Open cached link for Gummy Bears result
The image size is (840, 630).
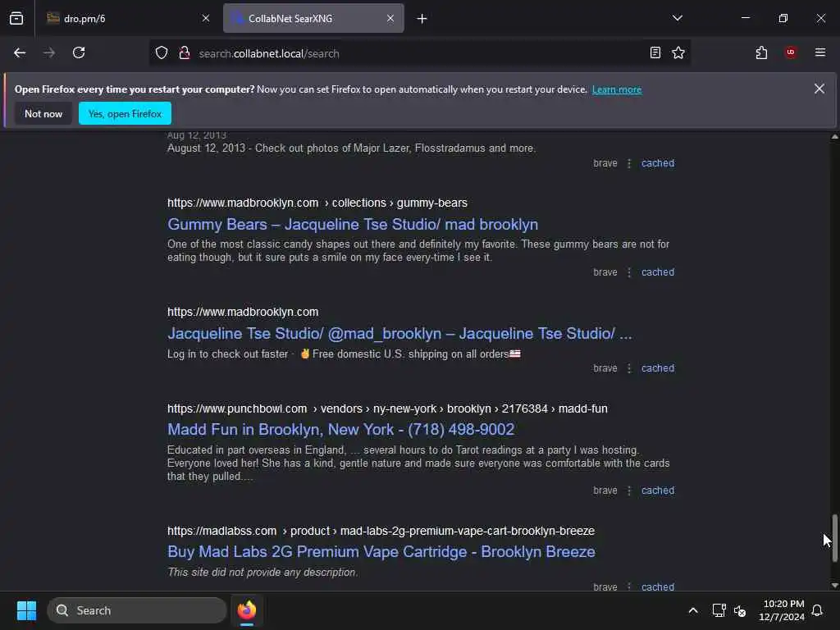(658, 272)
